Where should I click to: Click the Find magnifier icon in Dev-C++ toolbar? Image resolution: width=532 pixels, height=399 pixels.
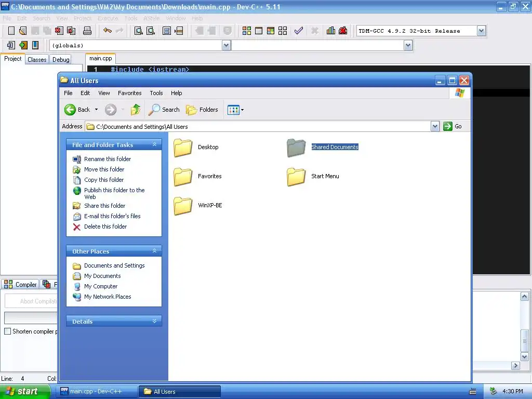(x=138, y=31)
